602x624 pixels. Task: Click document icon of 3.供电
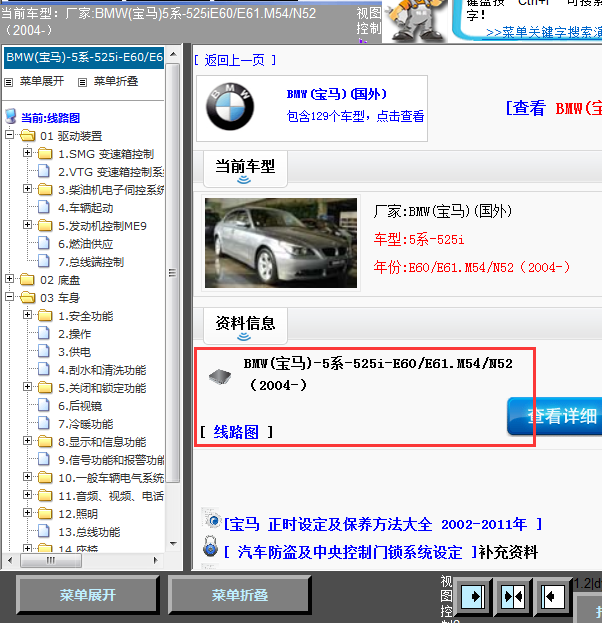coord(44,352)
